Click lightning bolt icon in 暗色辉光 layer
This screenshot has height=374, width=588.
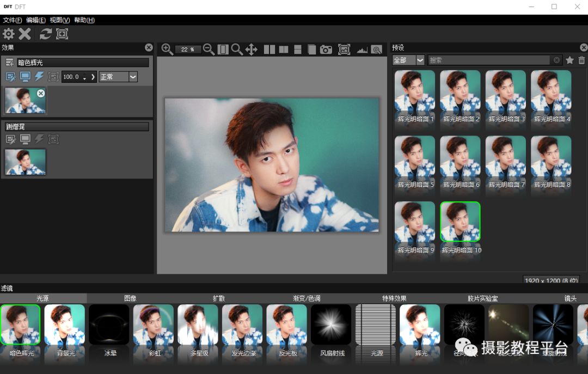(39, 77)
